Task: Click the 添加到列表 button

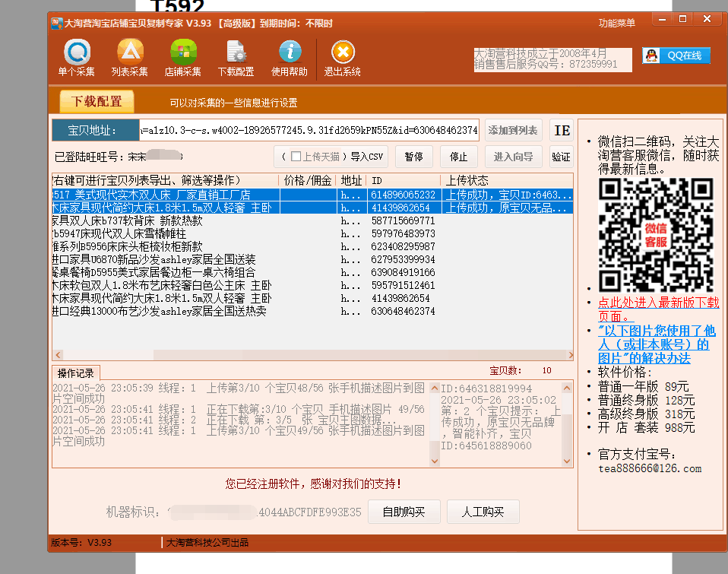Action: point(513,131)
